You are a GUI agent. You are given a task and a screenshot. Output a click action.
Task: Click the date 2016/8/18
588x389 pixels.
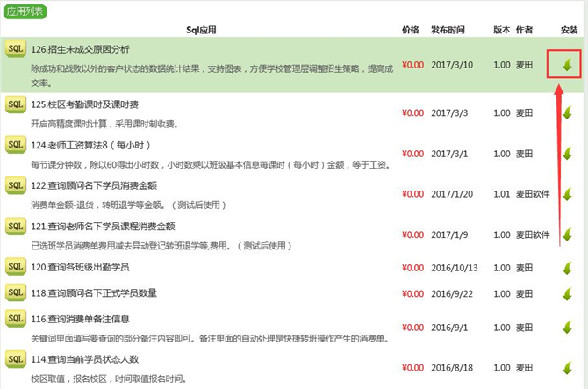point(452,368)
